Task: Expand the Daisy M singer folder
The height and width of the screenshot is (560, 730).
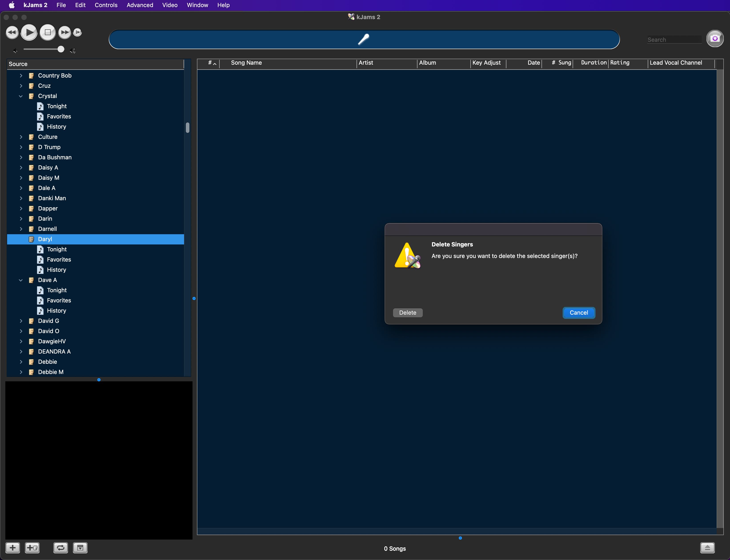Action: pos(21,178)
